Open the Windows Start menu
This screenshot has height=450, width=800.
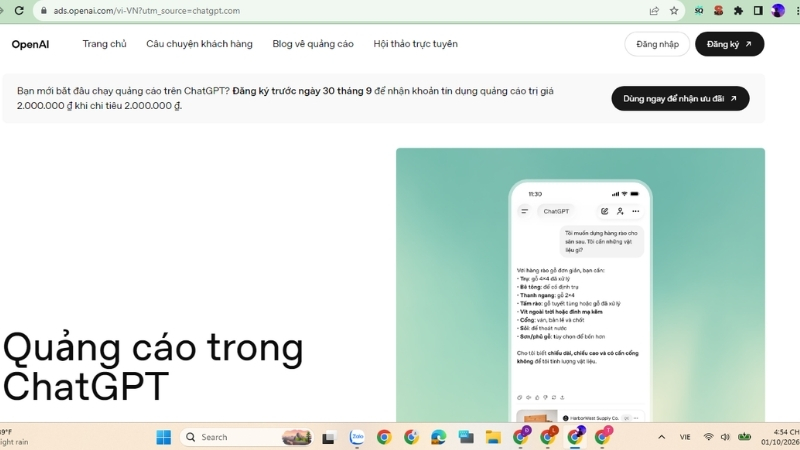[164, 437]
